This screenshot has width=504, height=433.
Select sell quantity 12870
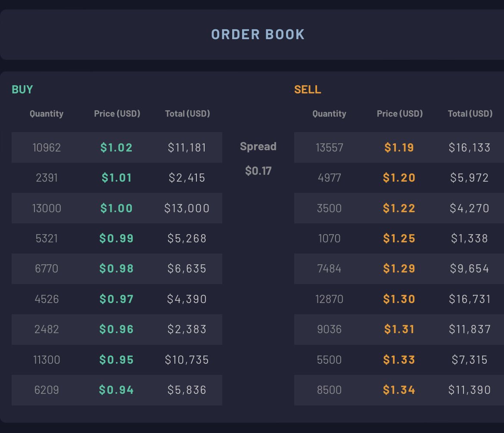[x=330, y=299]
